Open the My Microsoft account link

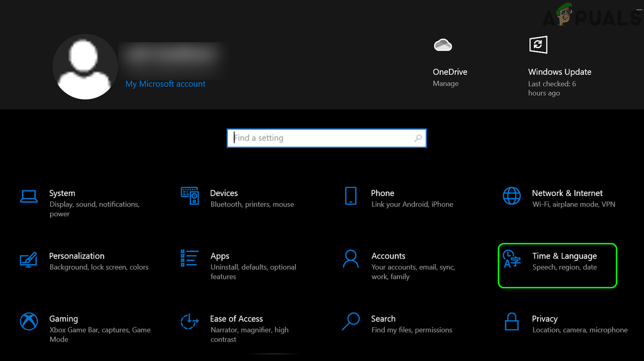165,84
